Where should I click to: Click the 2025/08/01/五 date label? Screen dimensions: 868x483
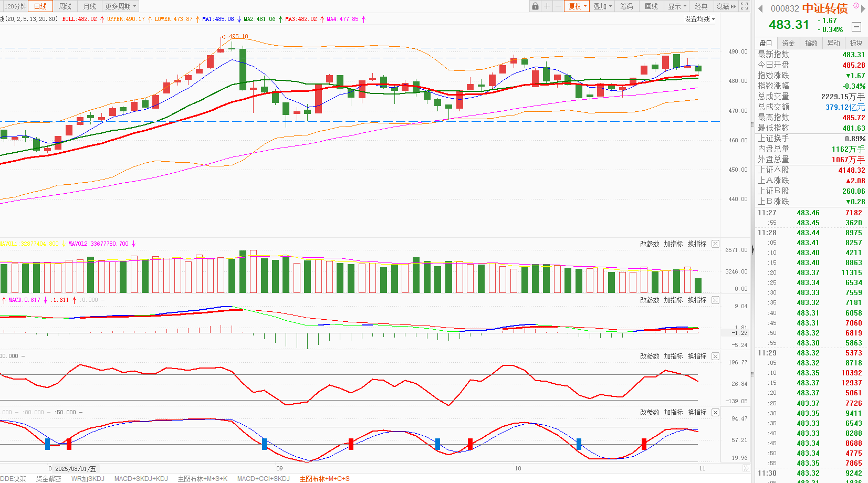pos(76,468)
